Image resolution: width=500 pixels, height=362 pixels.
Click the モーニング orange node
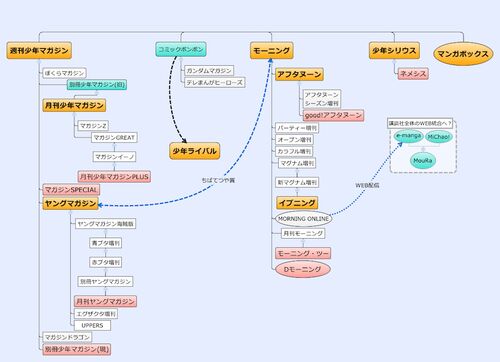[x=272, y=50]
